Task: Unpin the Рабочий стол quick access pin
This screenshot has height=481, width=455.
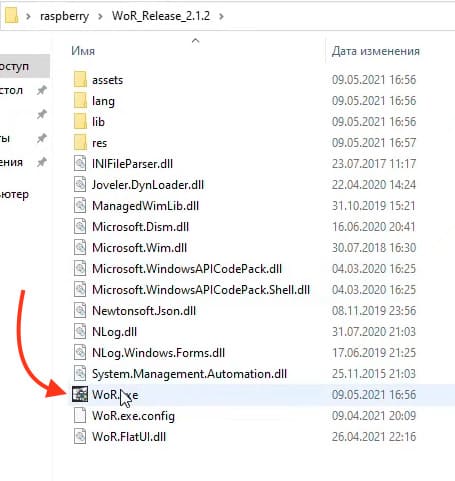Action: 41,90
